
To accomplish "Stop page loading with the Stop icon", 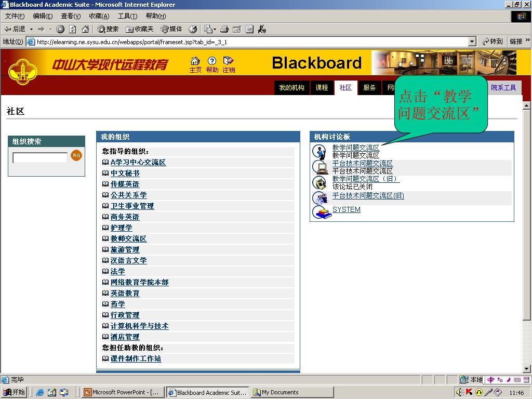I will [x=60, y=29].
